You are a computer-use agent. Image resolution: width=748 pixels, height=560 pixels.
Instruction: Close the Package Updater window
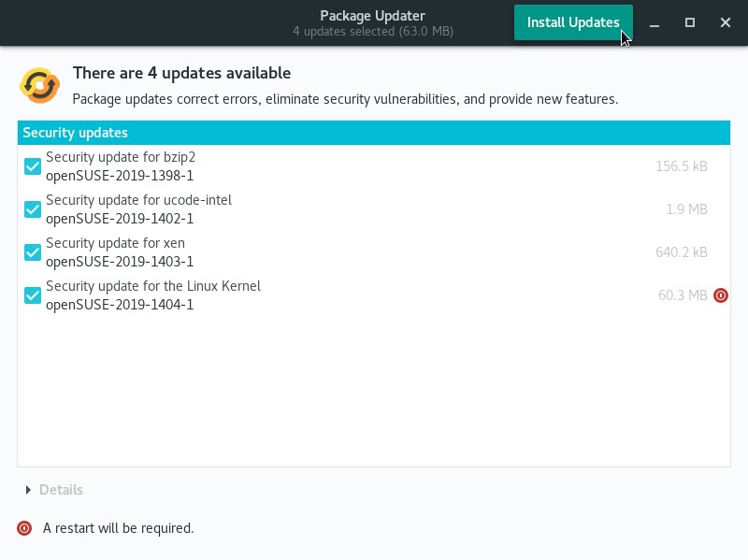726,22
